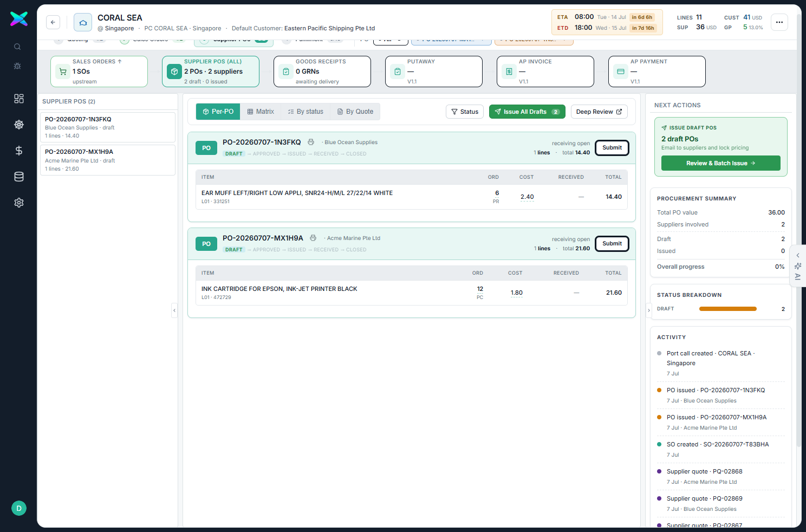The width and height of the screenshot is (806, 532).
Task: Click the bug icon in the sidebar
Action: click(17, 66)
